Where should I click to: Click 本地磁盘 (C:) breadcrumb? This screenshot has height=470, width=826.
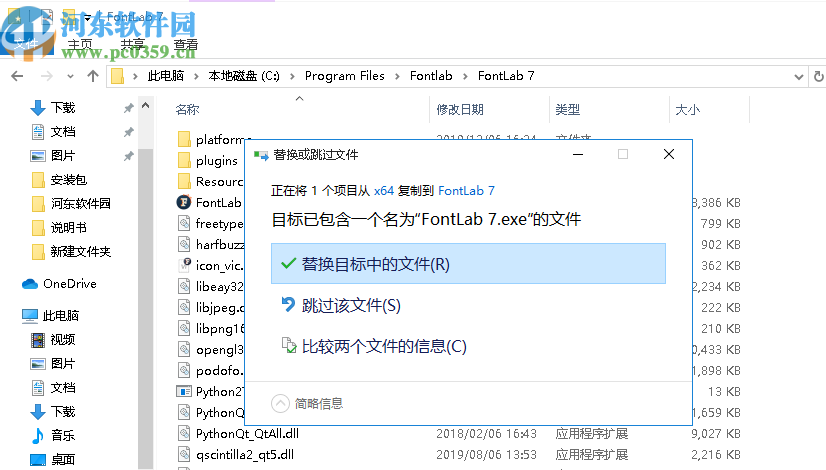click(244, 76)
